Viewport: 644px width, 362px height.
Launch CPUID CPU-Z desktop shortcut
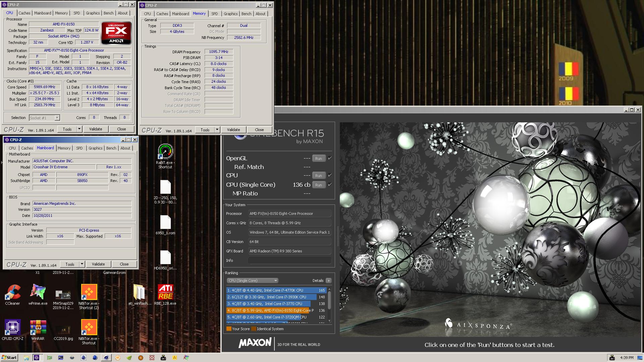click(x=12, y=330)
